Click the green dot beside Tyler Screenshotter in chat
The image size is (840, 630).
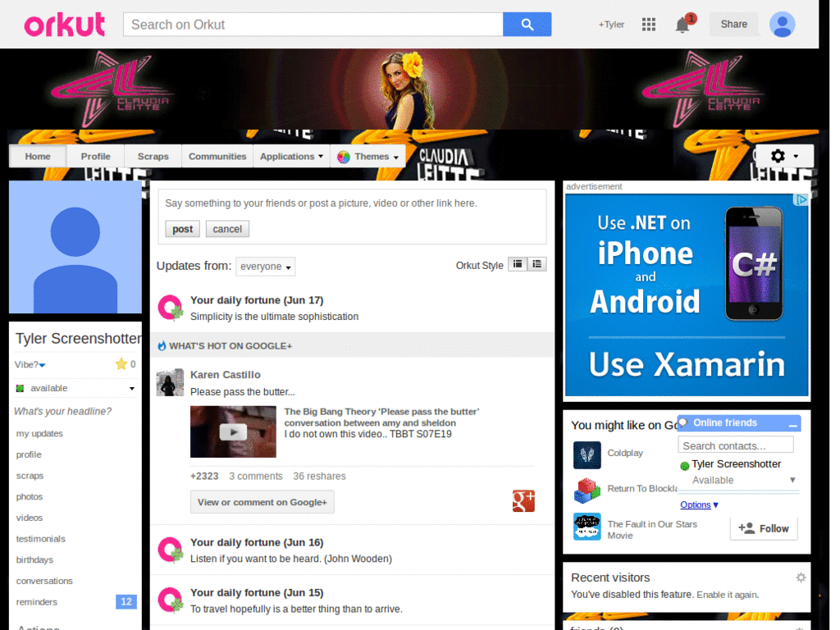(684, 466)
